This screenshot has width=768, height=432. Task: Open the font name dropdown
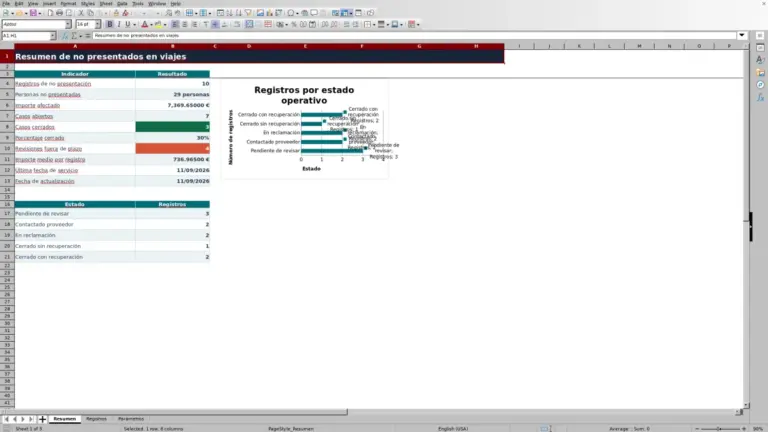pyautogui.click(x=68, y=24)
